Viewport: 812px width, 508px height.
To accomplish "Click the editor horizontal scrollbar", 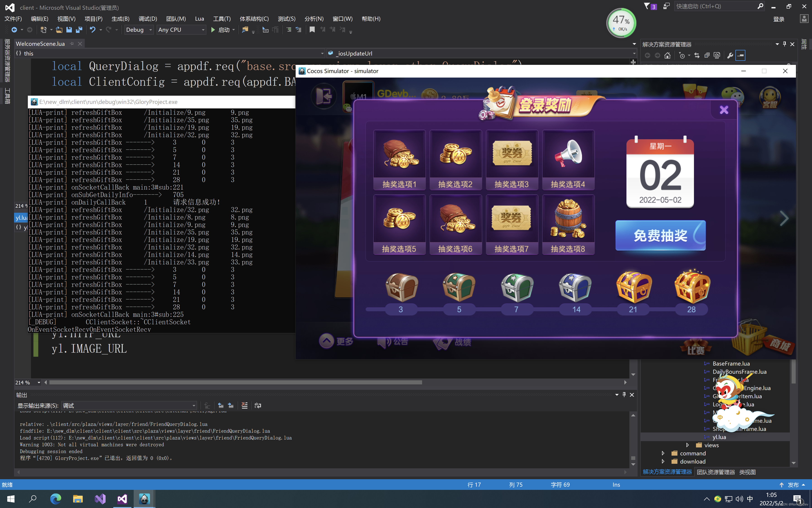I will [x=236, y=382].
